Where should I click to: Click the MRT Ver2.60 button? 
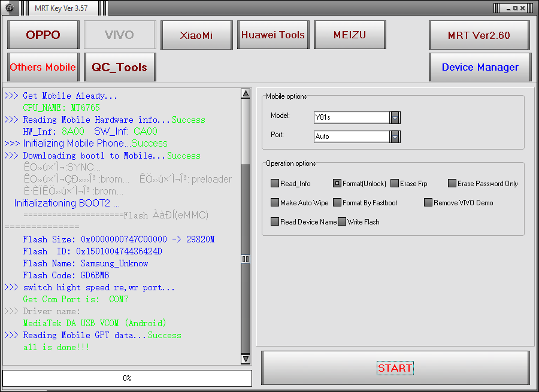tap(479, 35)
